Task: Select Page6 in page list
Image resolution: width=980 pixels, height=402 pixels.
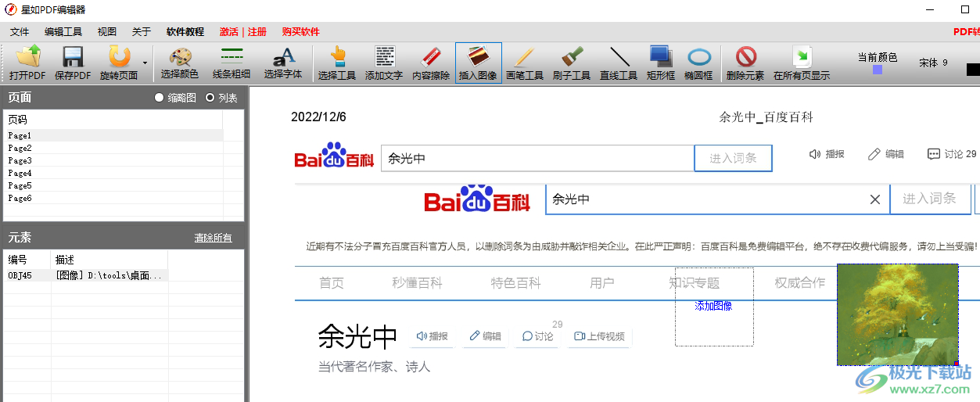Action: click(113, 198)
